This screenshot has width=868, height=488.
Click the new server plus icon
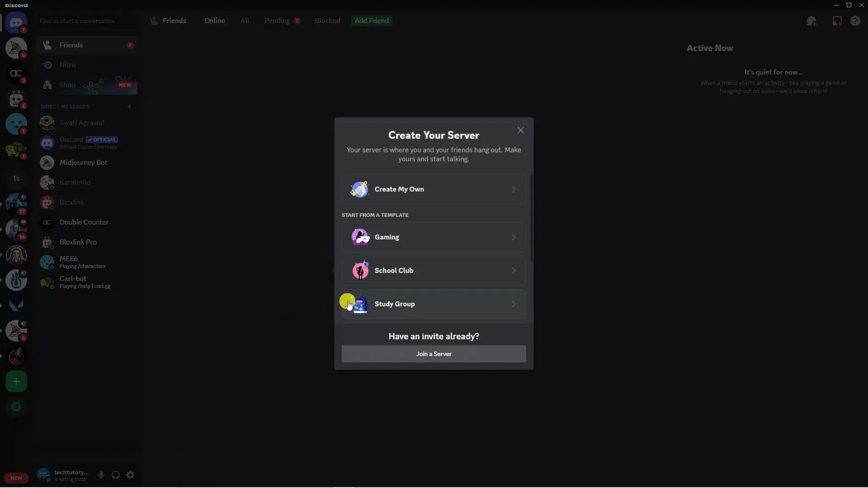(x=16, y=381)
